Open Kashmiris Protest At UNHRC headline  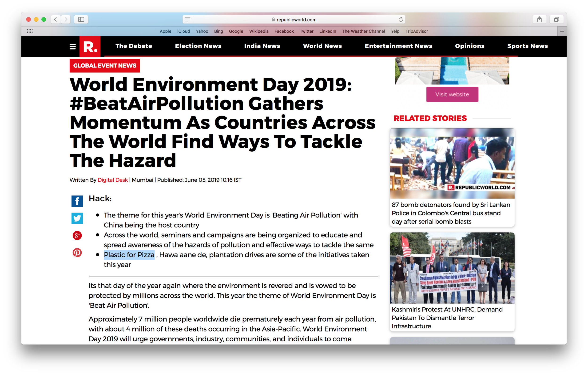[x=447, y=318]
